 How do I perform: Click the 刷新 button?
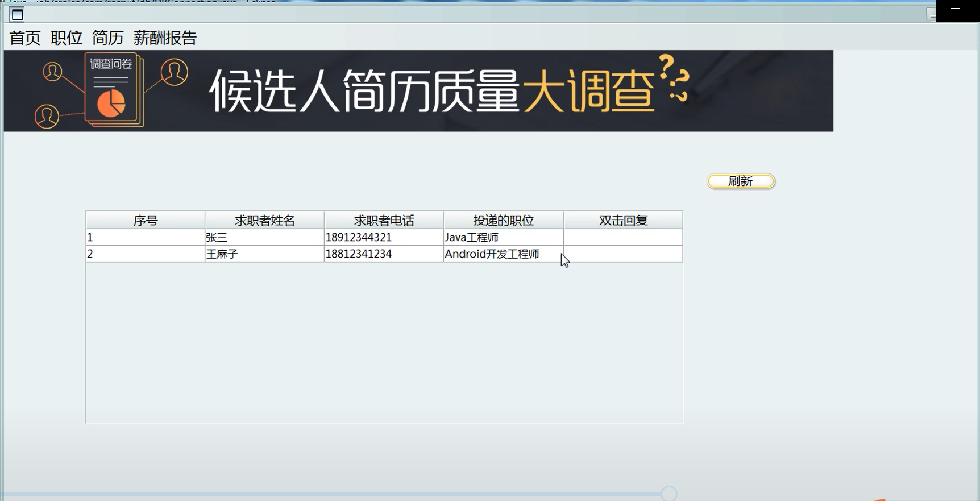(741, 181)
